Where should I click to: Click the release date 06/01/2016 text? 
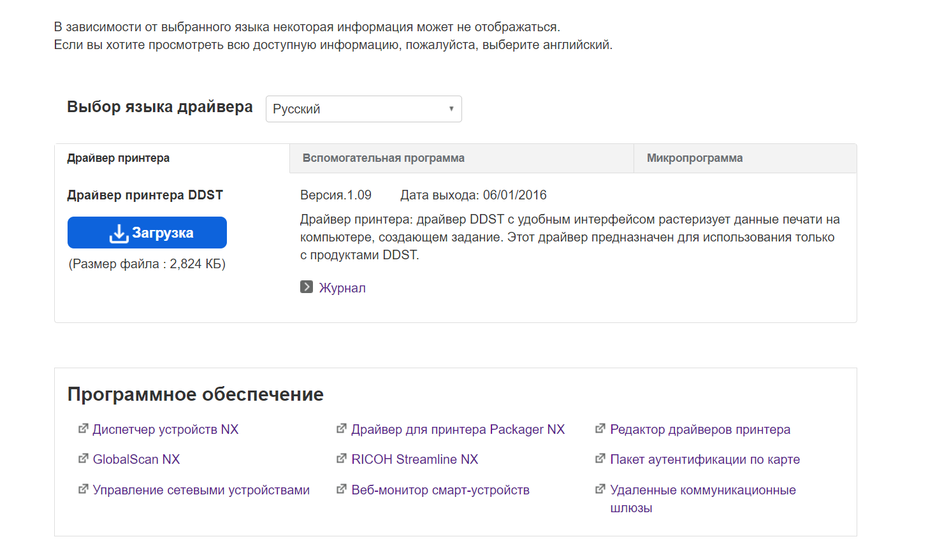pos(515,195)
